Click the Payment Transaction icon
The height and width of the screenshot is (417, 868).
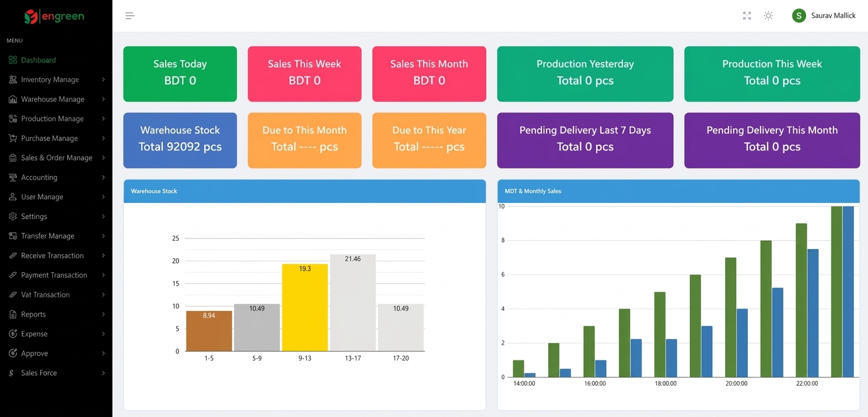click(x=13, y=275)
